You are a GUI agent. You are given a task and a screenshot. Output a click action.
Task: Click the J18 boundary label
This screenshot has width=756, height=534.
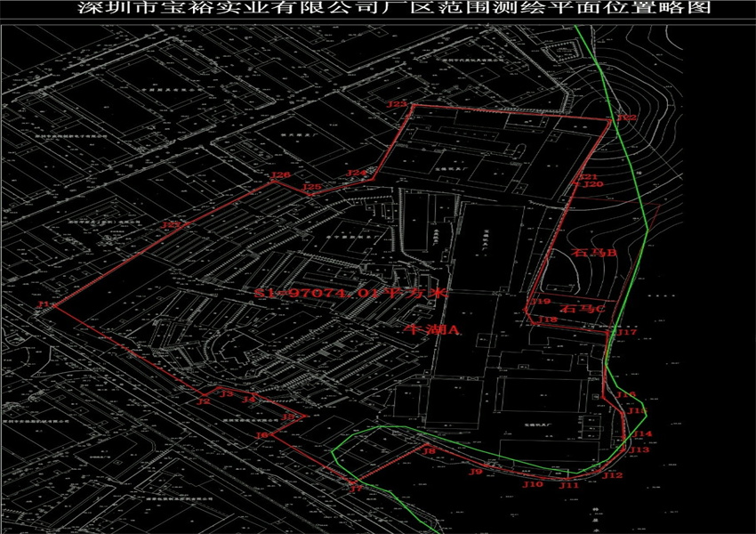548,320
